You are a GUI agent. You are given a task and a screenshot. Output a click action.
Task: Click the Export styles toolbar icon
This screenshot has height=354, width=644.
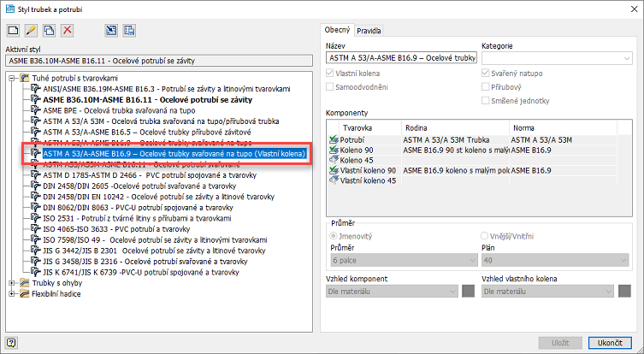coord(129,31)
